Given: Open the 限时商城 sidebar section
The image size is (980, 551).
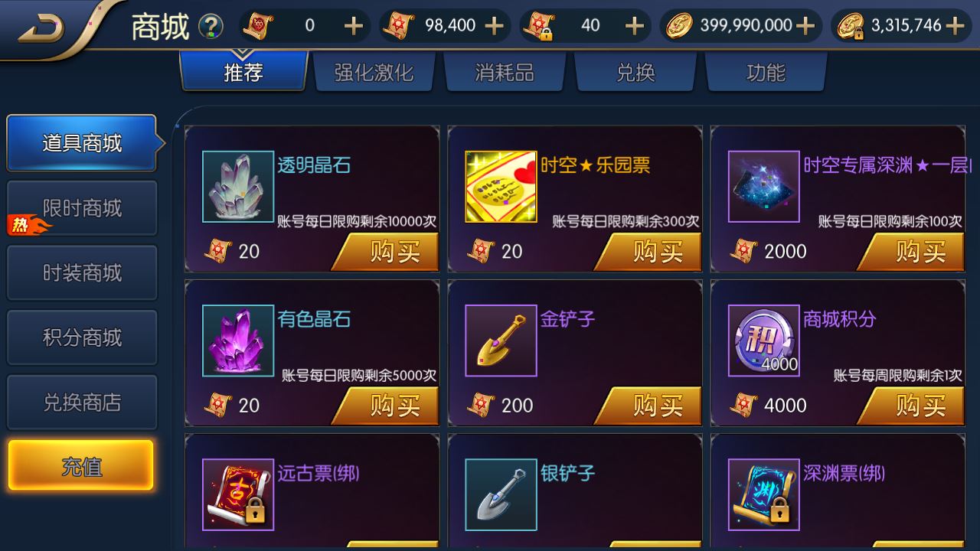Looking at the screenshot, I should coord(82,208).
